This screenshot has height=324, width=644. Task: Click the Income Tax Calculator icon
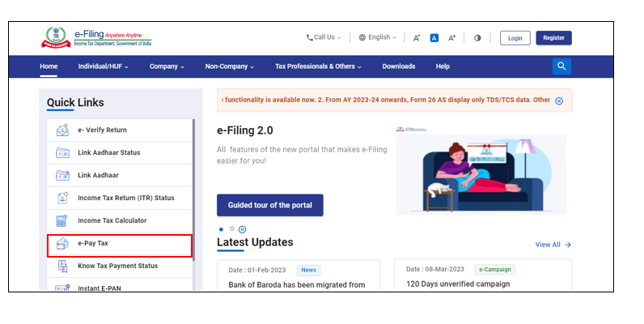click(62, 221)
